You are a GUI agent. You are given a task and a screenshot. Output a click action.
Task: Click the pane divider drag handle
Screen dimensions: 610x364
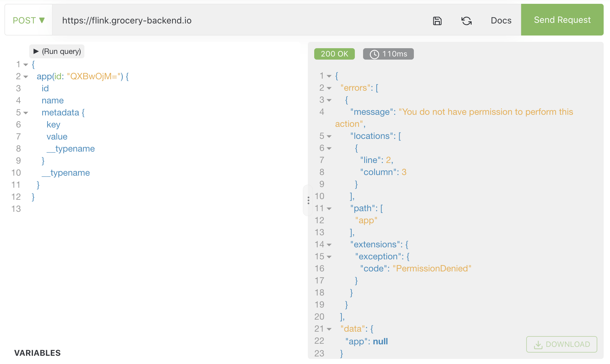(x=308, y=200)
